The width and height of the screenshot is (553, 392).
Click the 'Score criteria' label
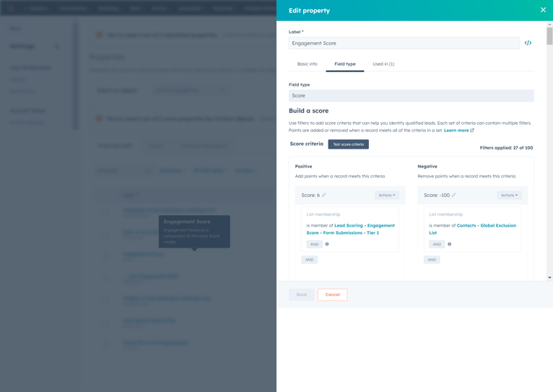click(307, 144)
